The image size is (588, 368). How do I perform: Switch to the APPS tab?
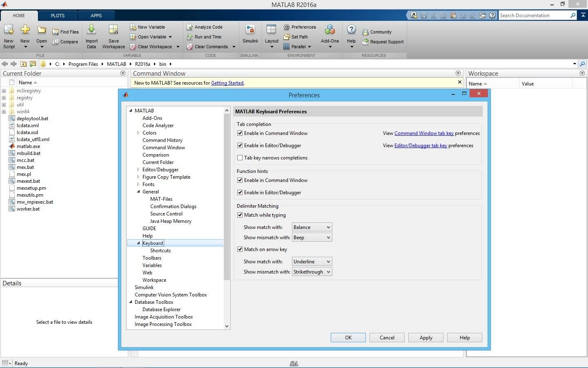click(96, 16)
